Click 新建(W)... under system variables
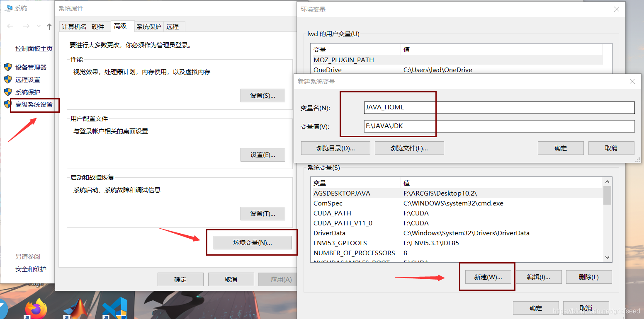644x319 pixels. click(487, 277)
